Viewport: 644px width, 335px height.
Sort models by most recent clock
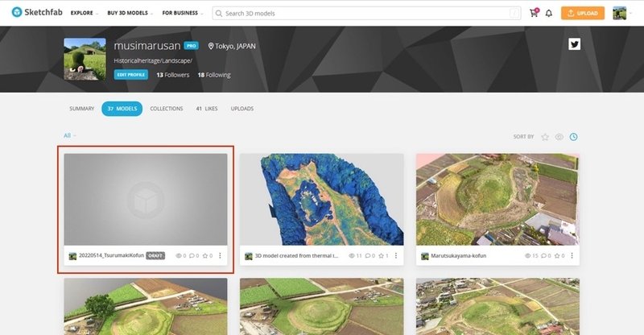pos(573,137)
